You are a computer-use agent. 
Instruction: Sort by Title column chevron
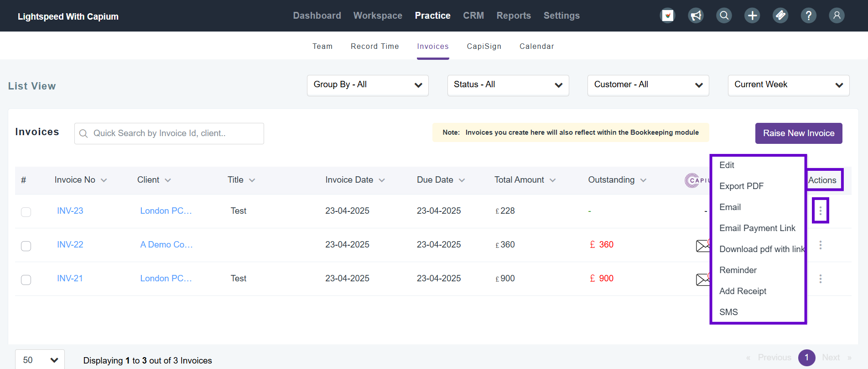click(x=252, y=180)
